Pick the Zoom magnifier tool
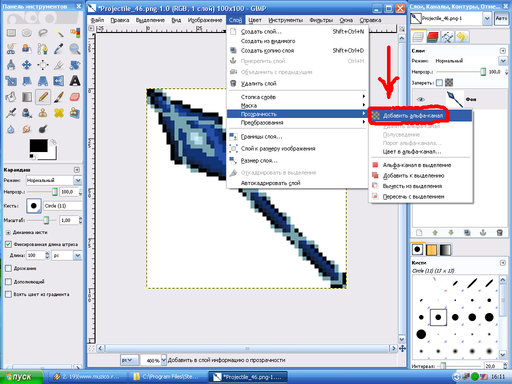This screenshot has width=512, height=384. [x=75, y=49]
